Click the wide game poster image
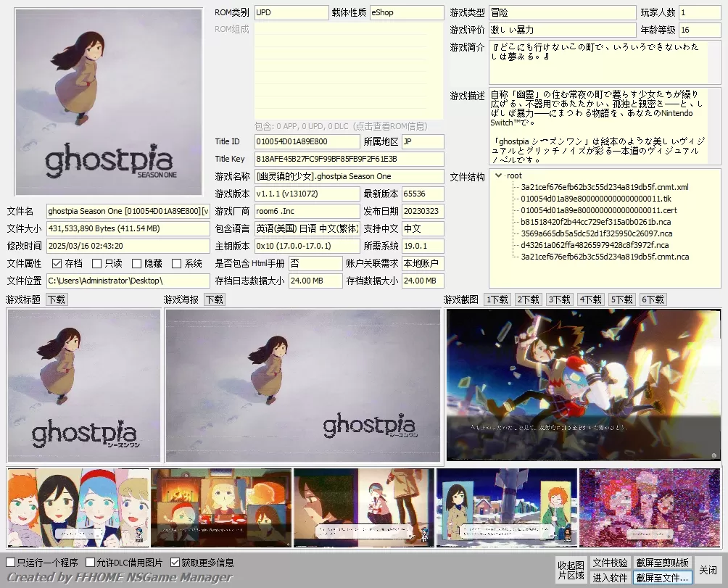Image resolution: width=728 pixels, height=588 pixels. coord(302,386)
